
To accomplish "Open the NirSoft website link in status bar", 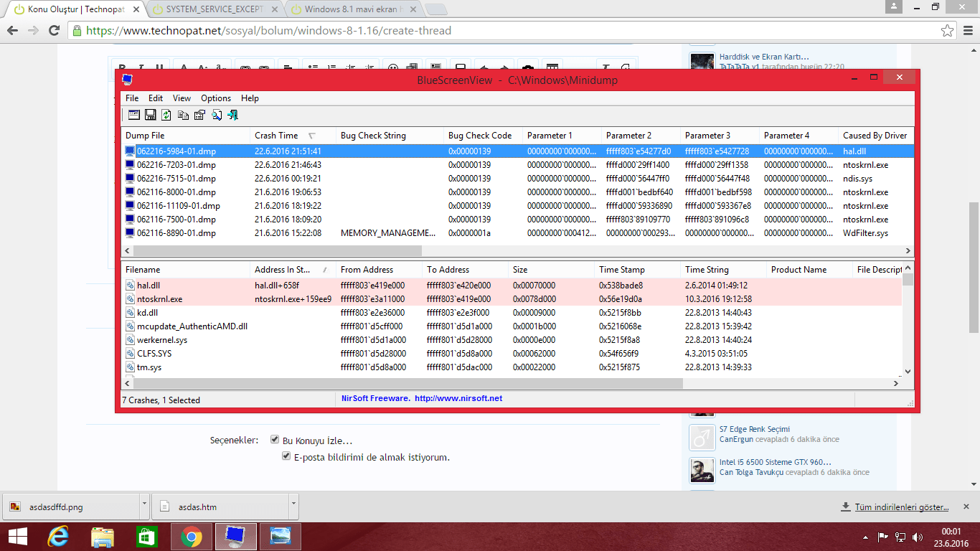I will 458,398.
